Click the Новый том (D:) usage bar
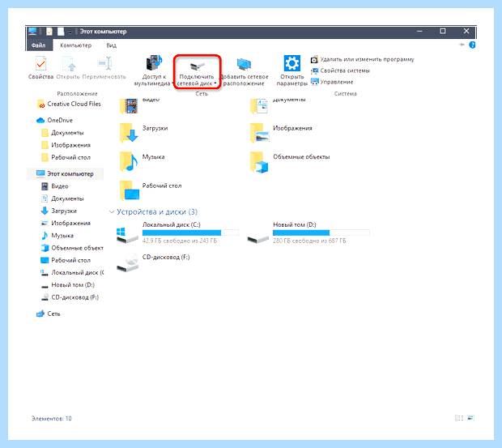The width and height of the screenshot is (502, 448). click(x=321, y=233)
